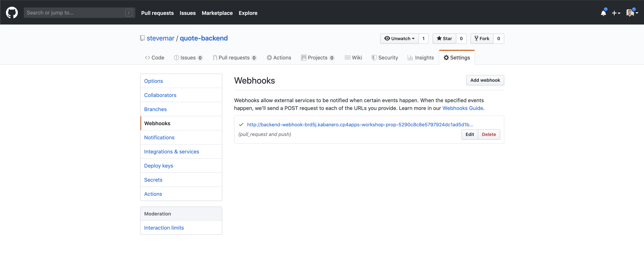
Task: Click the slash shortcut key hint
Action: click(x=129, y=13)
